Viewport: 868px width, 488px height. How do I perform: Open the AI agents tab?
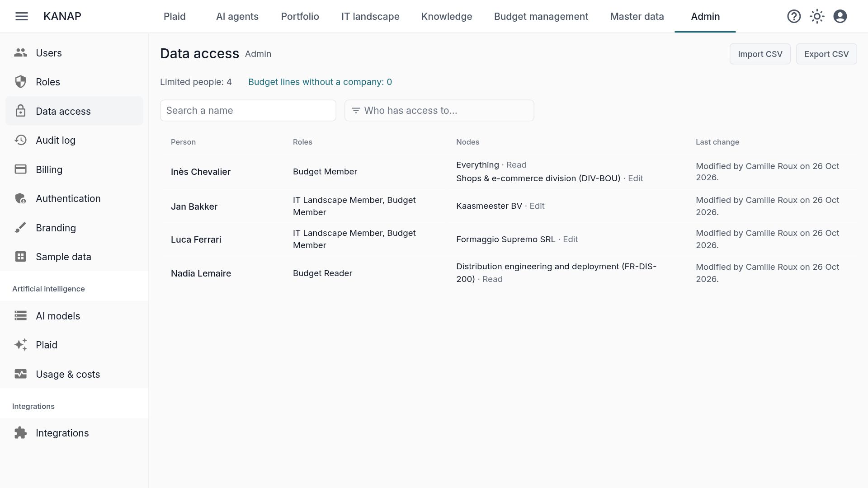pyautogui.click(x=237, y=16)
